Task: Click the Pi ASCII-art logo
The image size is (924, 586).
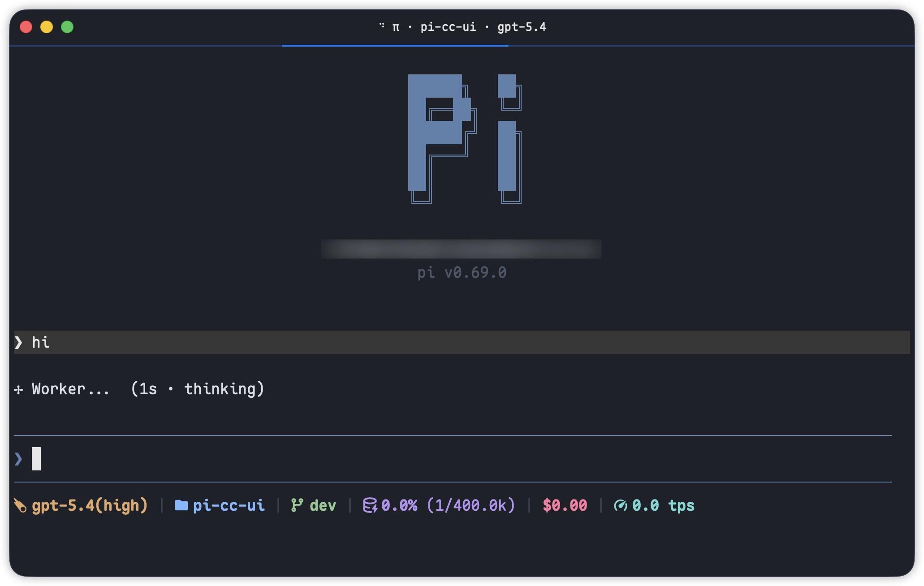Action: (465, 139)
